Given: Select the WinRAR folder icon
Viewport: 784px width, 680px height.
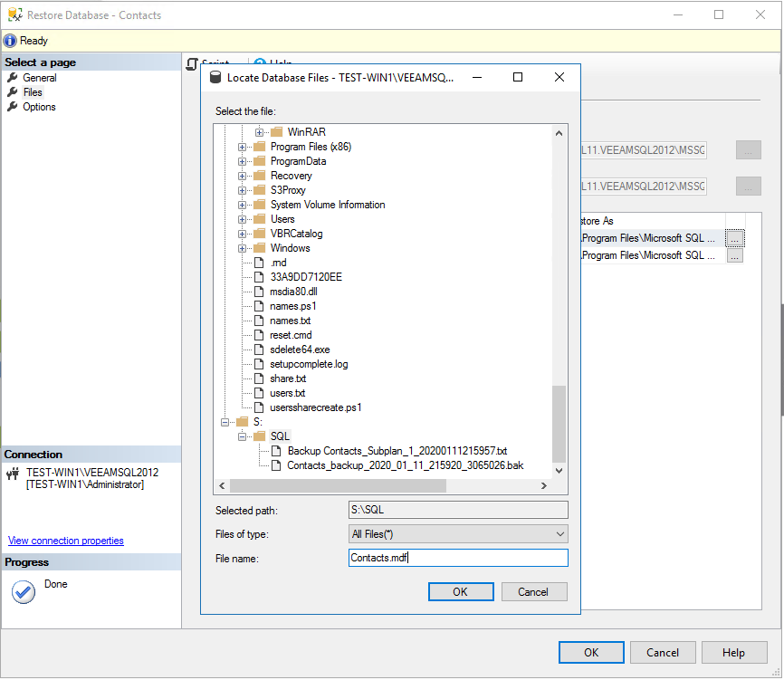Looking at the screenshot, I should click(x=276, y=132).
